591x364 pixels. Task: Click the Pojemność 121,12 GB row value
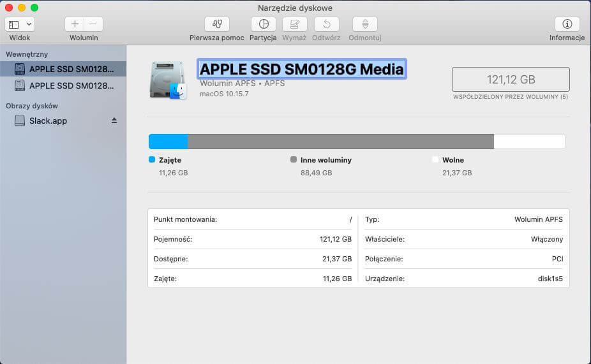click(x=336, y=239)
